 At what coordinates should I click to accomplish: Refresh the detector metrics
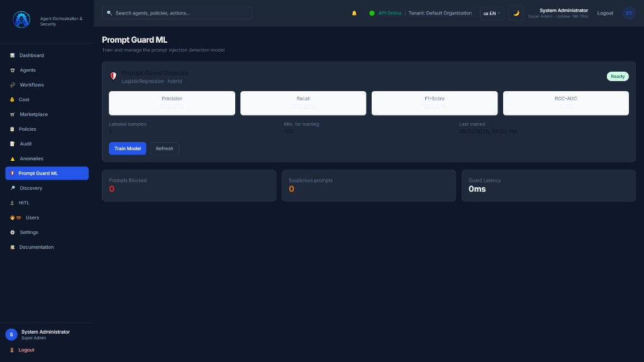[x=164, y=148]
